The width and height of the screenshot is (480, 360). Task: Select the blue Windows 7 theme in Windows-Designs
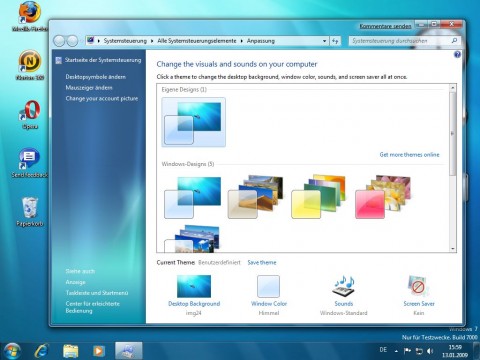pos(193,197)
